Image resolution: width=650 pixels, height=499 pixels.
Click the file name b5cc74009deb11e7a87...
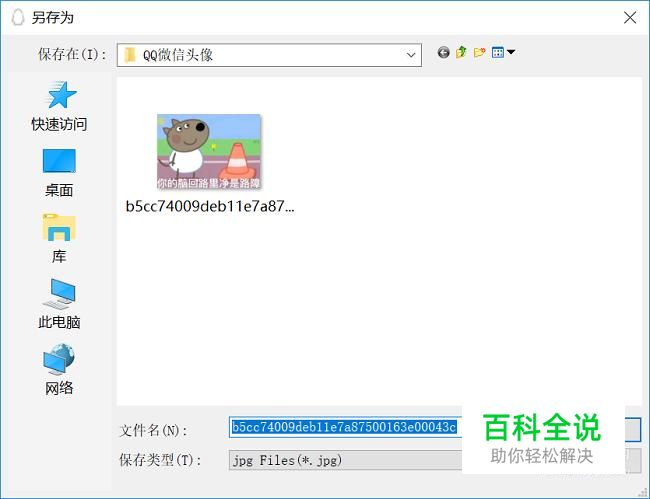(210, 206)
